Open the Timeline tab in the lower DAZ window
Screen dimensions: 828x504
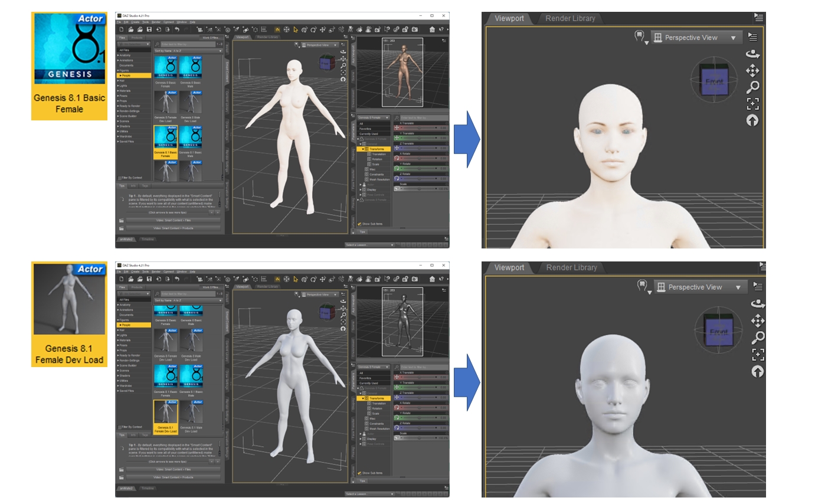(148, 488)
